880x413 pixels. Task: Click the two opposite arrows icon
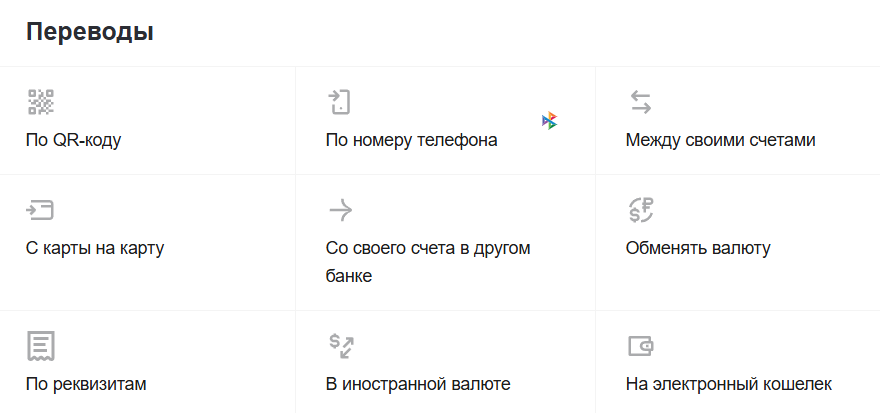pos(640,102)
